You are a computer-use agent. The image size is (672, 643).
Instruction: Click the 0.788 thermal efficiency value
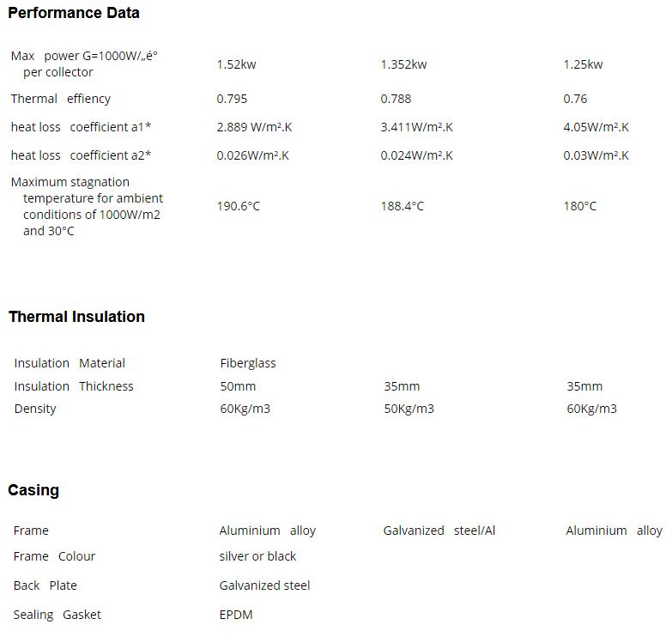click(x=396, y=99)
